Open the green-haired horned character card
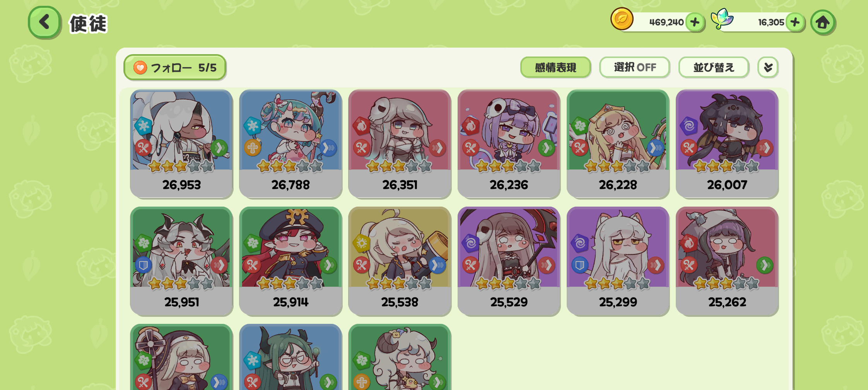 (x=290, y=357)
